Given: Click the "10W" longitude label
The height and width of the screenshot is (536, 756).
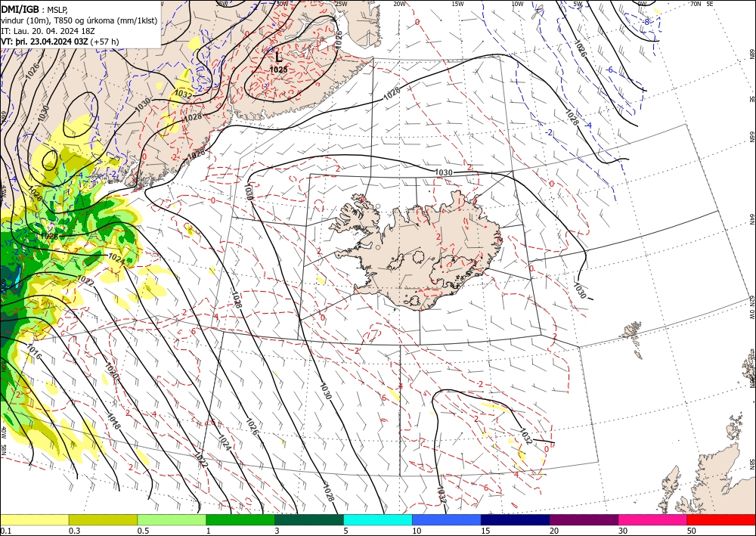Looking at the screenshot, I should (x=517, y=4).
